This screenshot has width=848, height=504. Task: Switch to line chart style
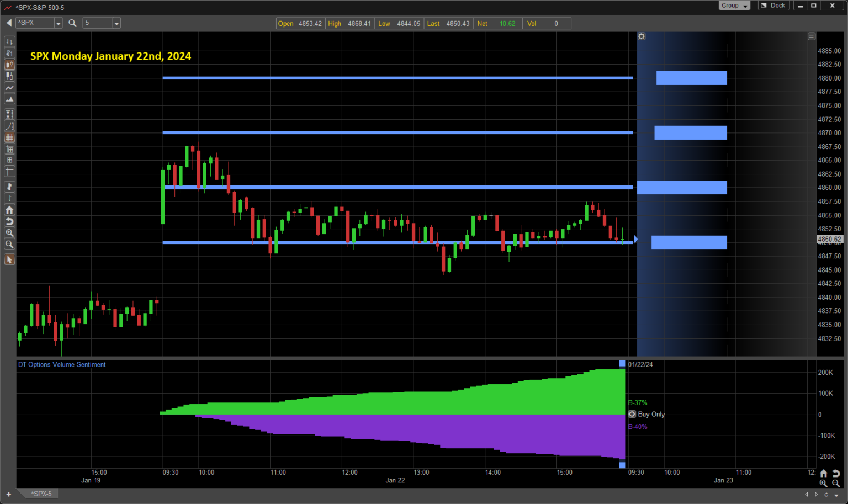point(9,88)
